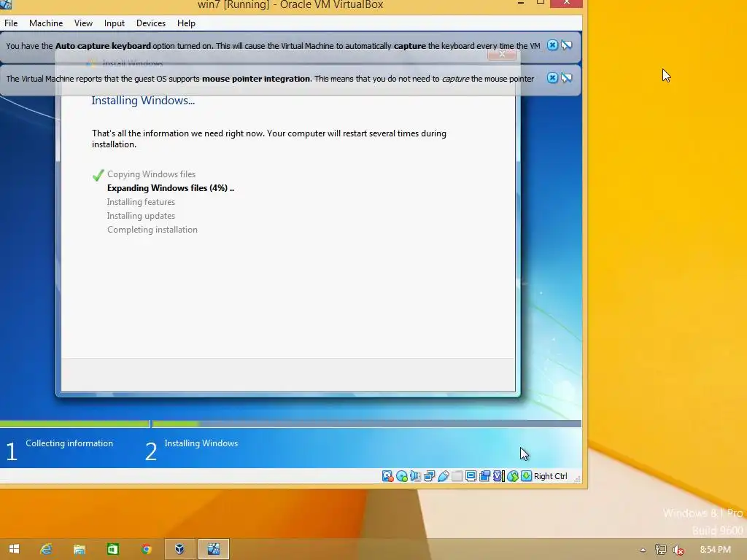The width and height of the screenshot is (747, 560).
Task: Open the Windows Start button
Action: point(15,549)
